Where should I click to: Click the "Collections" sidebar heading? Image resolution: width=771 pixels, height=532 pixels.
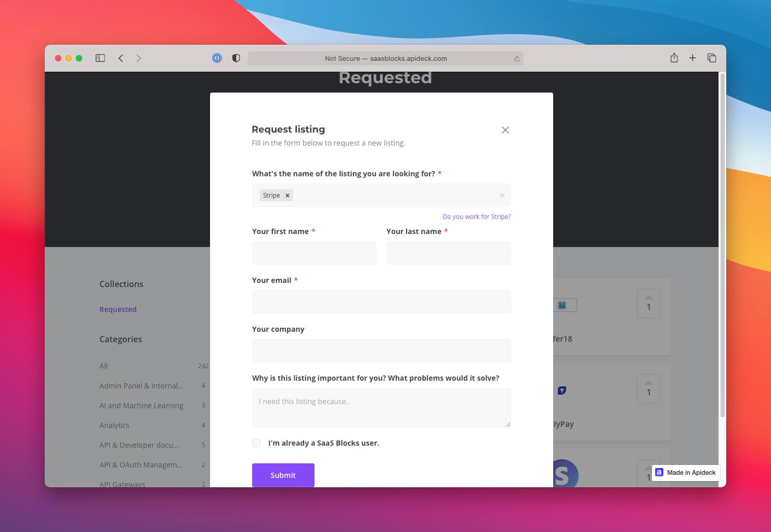click(x=121, y=284)
